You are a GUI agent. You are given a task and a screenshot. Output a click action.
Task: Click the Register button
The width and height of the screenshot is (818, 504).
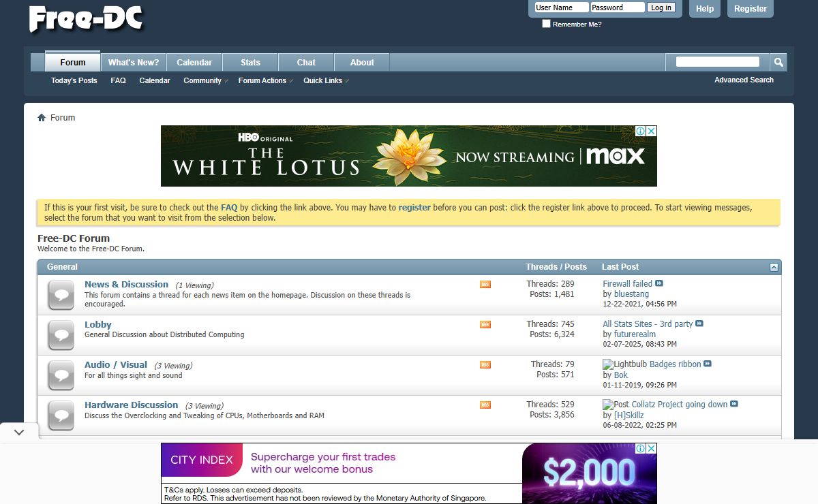point(751,9)
